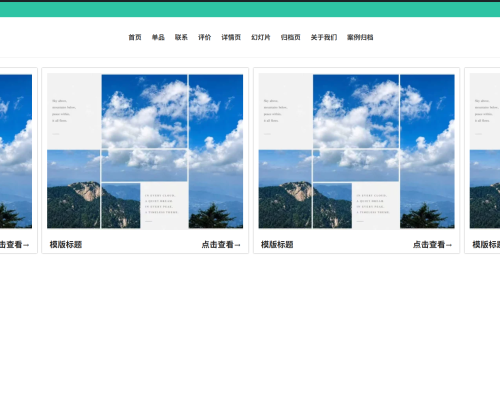Open the sky collage thumbnail of left full card
This screenshot has width=500, height=400.
click(x=145, y=151)
